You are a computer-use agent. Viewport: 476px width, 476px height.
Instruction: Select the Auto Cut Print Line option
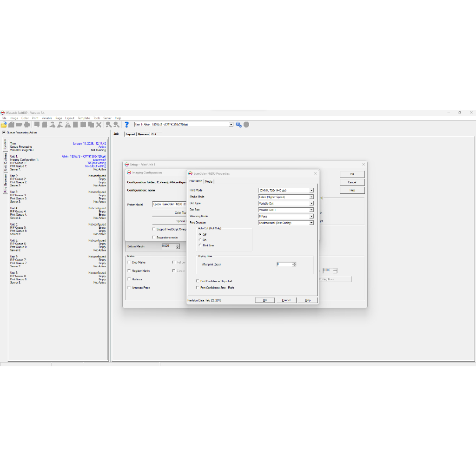click(x=200, y=245)
